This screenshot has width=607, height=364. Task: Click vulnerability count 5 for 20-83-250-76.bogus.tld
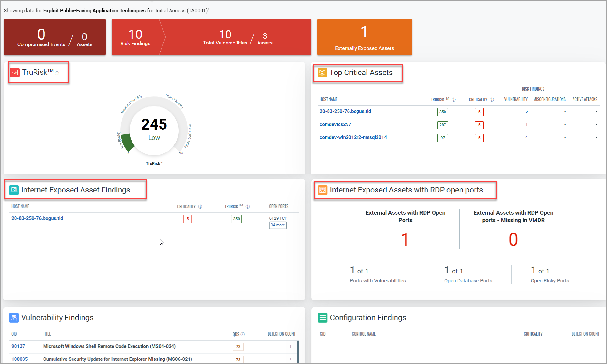point(527,111)
